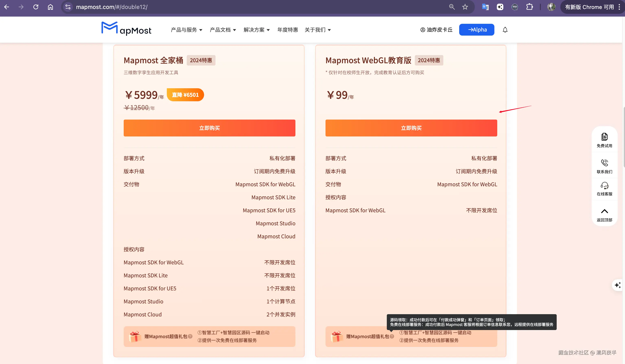Screen dimensions: 625x364
Task: Click the notification bell icon
Action: point(505,30)
